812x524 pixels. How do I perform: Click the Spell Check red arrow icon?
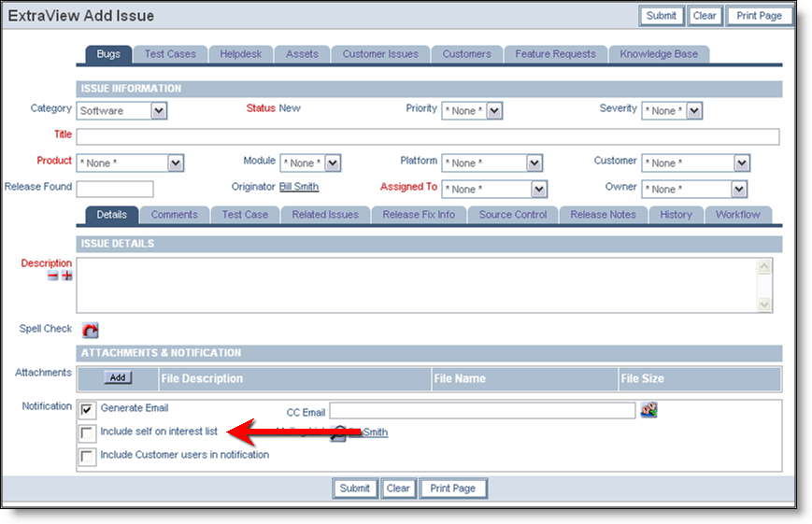90,330
